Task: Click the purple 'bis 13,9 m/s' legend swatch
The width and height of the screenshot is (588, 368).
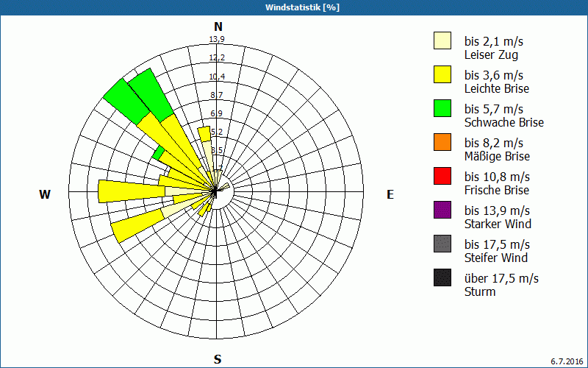Action: tap(442, 210)
